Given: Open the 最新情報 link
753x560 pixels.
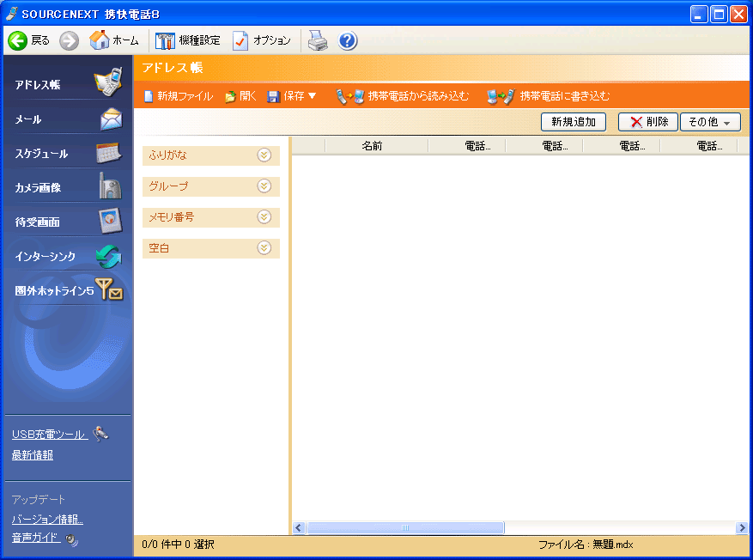Looking at the screenshot, I should [x=32, y=455].
